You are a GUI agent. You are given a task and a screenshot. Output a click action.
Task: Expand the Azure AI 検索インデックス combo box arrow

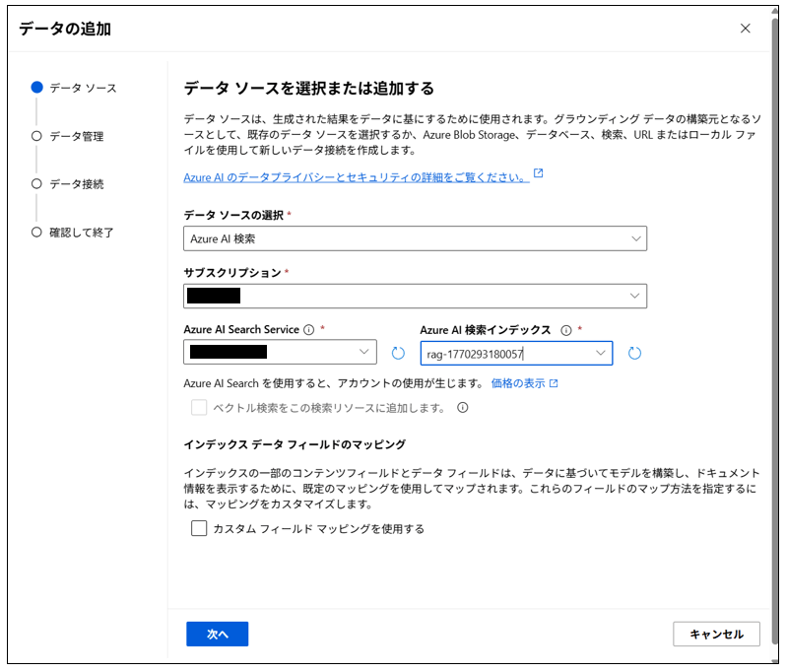[x=600, y=353]
